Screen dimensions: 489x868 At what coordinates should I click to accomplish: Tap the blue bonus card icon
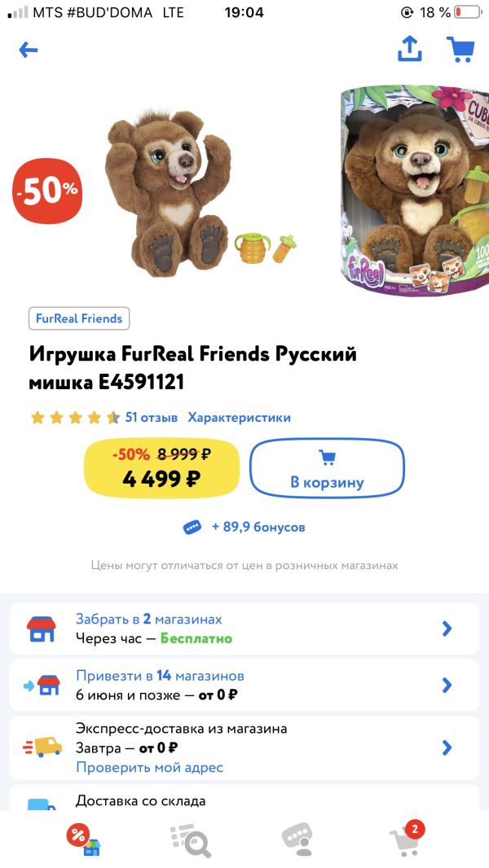192,528
